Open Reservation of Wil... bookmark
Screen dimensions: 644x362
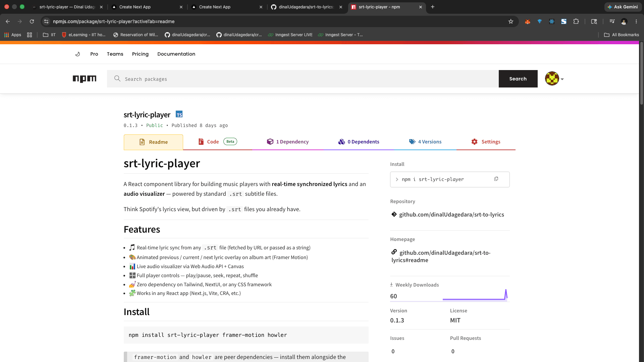136,35
